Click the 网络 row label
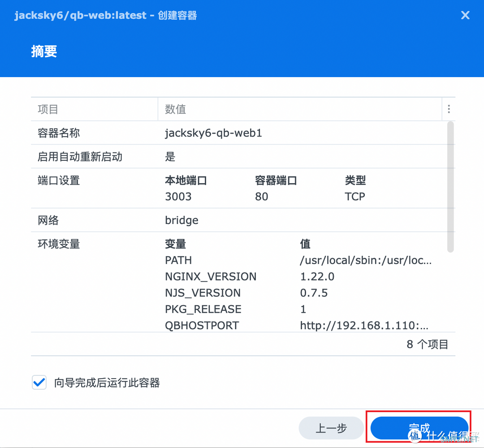This screenshot has width=484, height=448. 48,220
